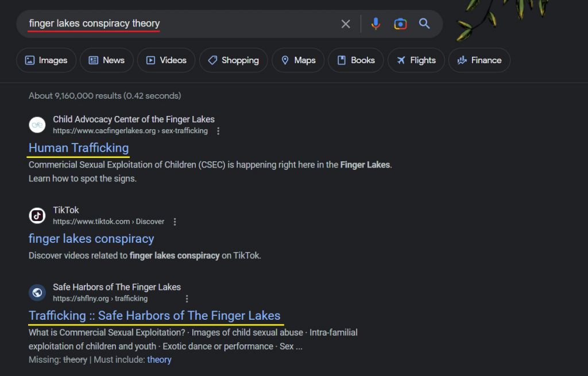
Task: Open the Shopping results filter
Action: click(233, 60)
